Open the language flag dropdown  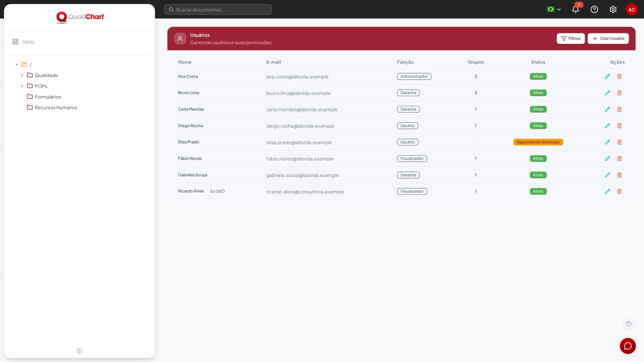(x=554, y=9)
